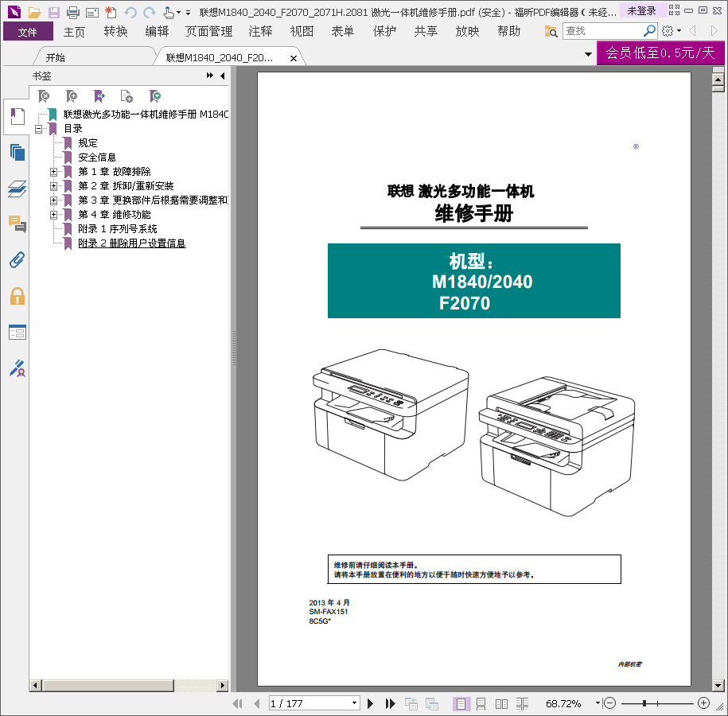Expand bookmarks panel with double arrow button
728x716 pixels.
[x=210, y=76]
